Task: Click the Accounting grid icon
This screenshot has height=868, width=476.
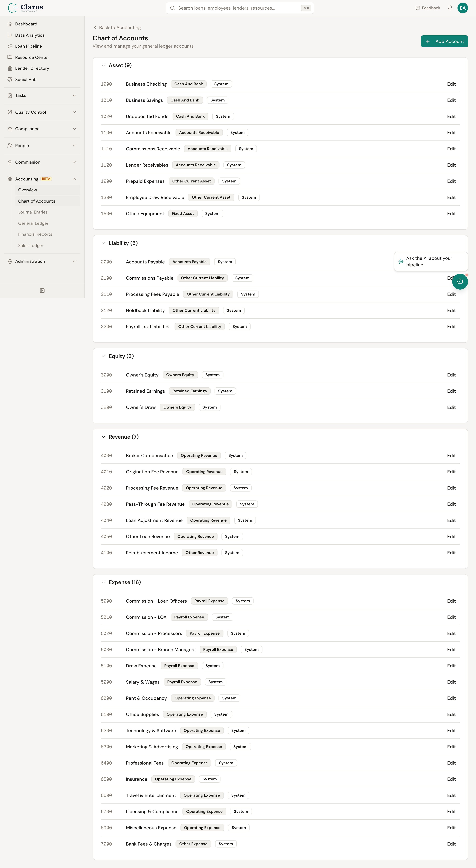Action: click(x=10, y=179)
